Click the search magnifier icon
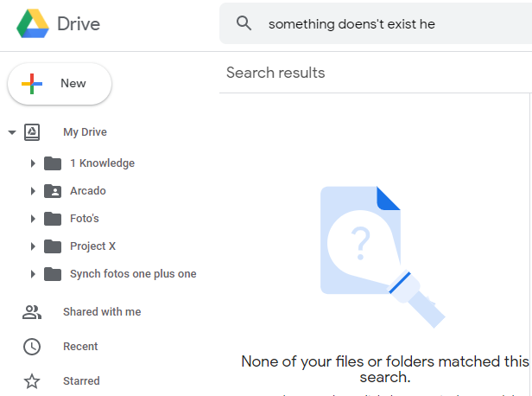 coord(244,23)
